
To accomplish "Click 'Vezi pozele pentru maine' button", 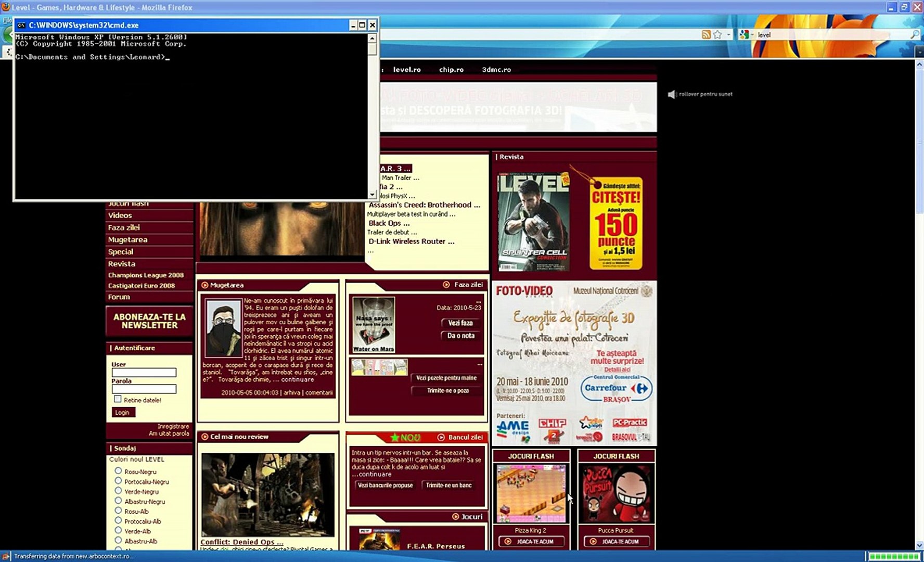I will click(446, 378).
